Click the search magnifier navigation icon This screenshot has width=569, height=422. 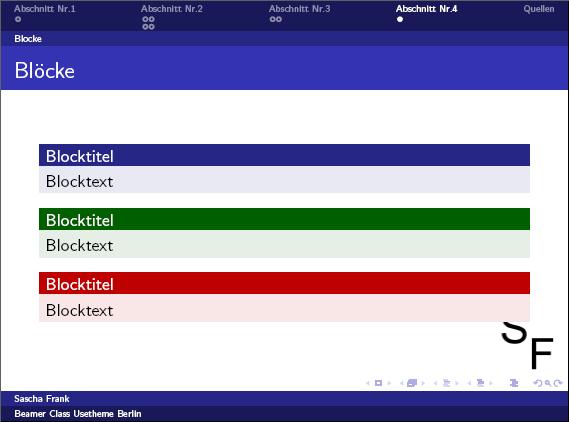[548, 383]
